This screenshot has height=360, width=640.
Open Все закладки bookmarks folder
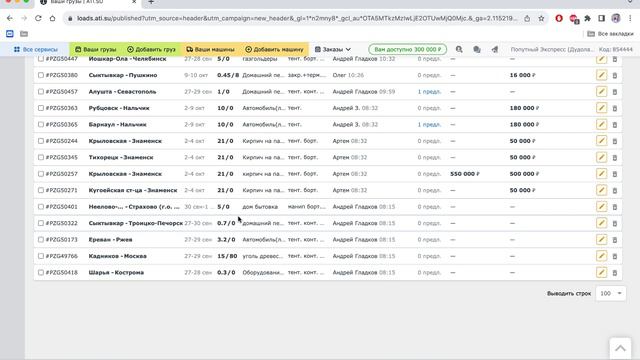tap(610, 34)
